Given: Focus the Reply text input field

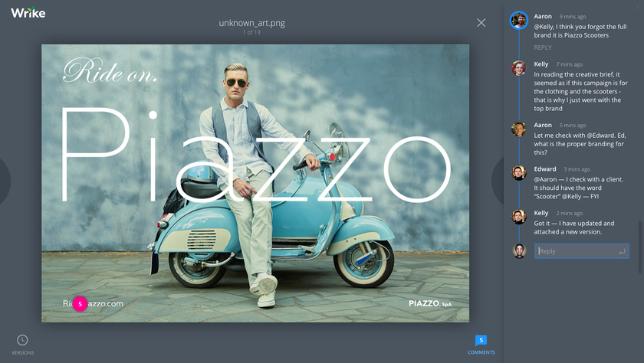Looking at the screenshot, I should (577, 251).
